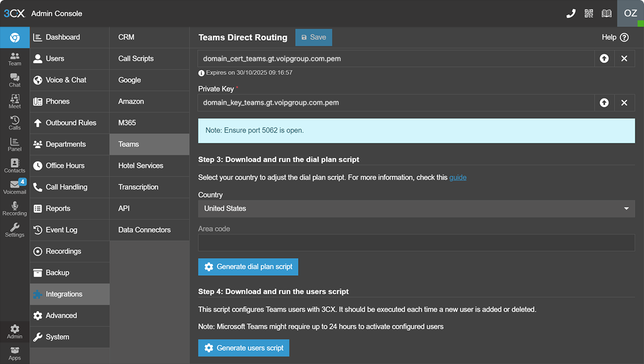Expand the Country dropdown
This screenshot has height=364, width=644.
click(416, 209)
